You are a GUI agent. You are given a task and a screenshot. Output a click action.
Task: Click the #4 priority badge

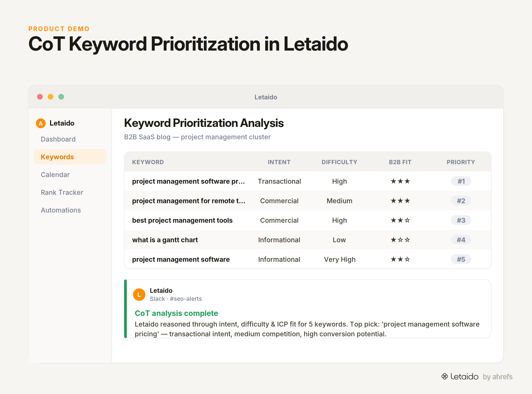461,240
